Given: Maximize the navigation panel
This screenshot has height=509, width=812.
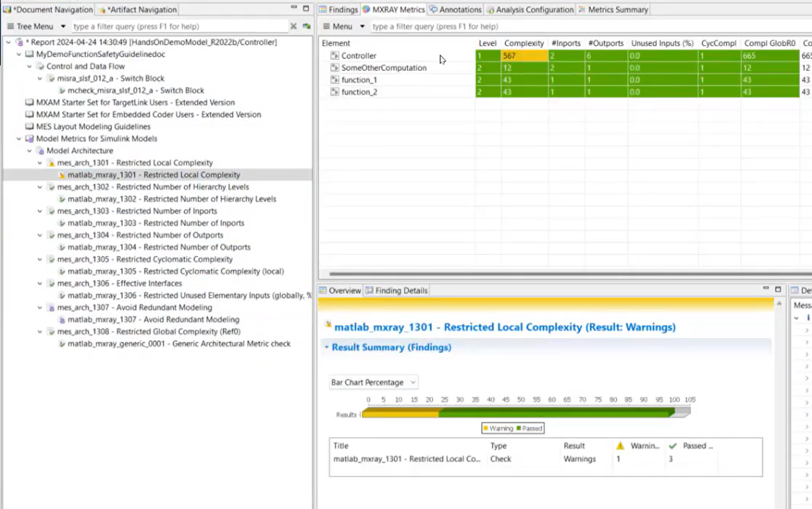Looking at the screenshot, I should coord(306,9).
